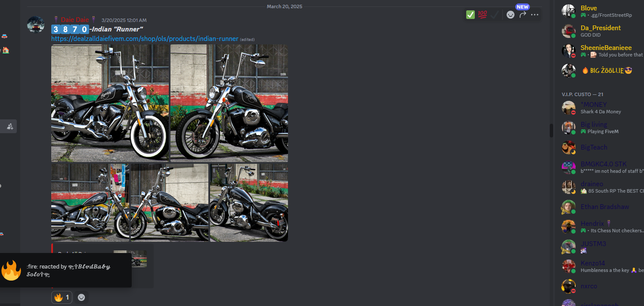The height and width of the screenshot is (306, 644).
Task: Select the BMGKC4.0 STK member name
Action: click(604, 164)
